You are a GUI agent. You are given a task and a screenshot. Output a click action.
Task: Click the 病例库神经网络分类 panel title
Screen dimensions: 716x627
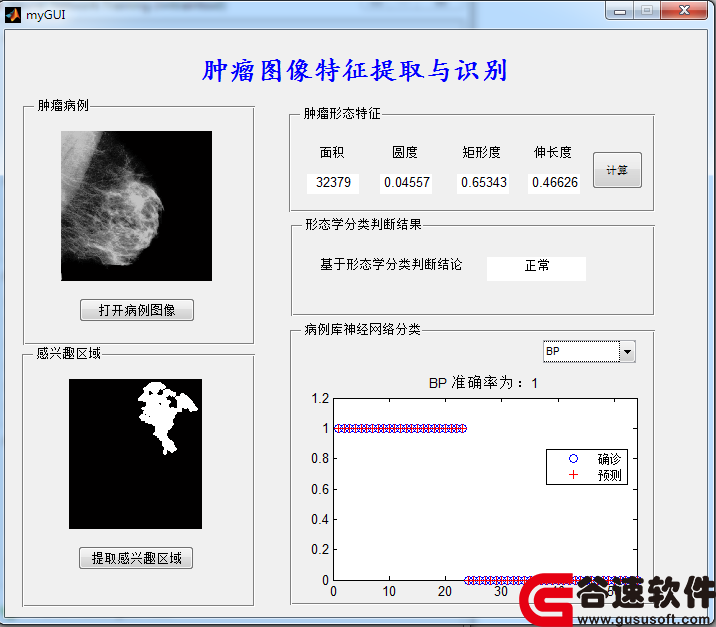pos(362,329)
